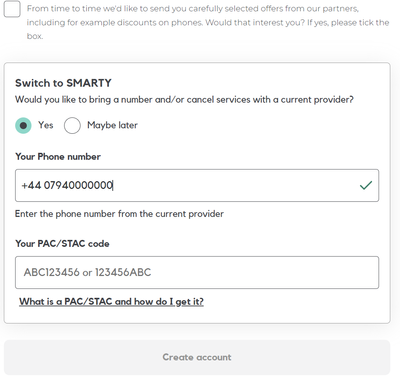Click into the PAC/STAC code field

tap(197, 272)
